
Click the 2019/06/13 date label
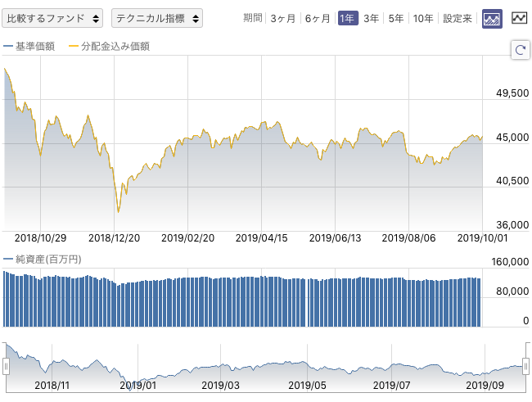(336, 238)
